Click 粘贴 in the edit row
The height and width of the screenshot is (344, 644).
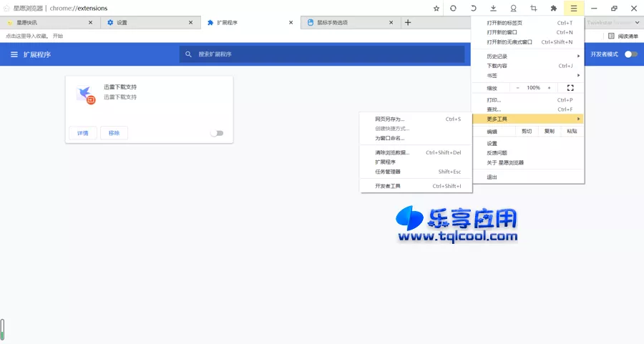pos(572,132)
